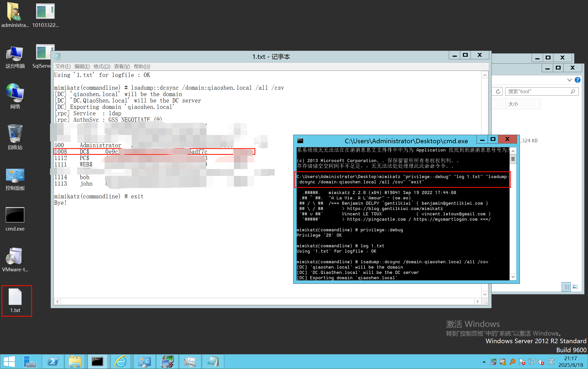Open the Control Panel (控制面板) desktop icon
The image size is (588, 369).
pyautogui.click(x=15, y=176)
